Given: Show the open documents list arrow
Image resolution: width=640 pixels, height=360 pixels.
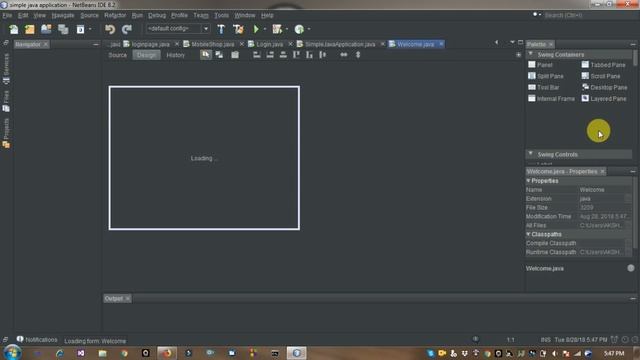Looking at the screenshot, I should [x=512, y=42].
